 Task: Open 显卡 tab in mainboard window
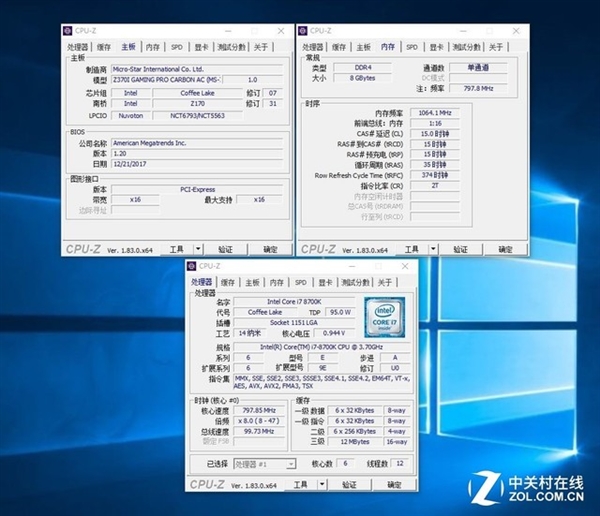click(x=201, y=47)
